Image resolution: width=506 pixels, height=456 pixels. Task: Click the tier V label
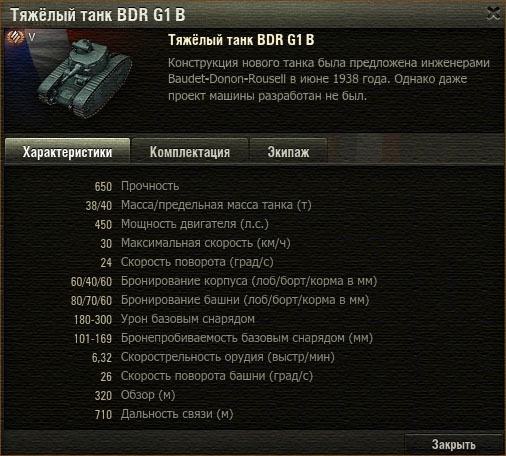(x=32, y=37)
